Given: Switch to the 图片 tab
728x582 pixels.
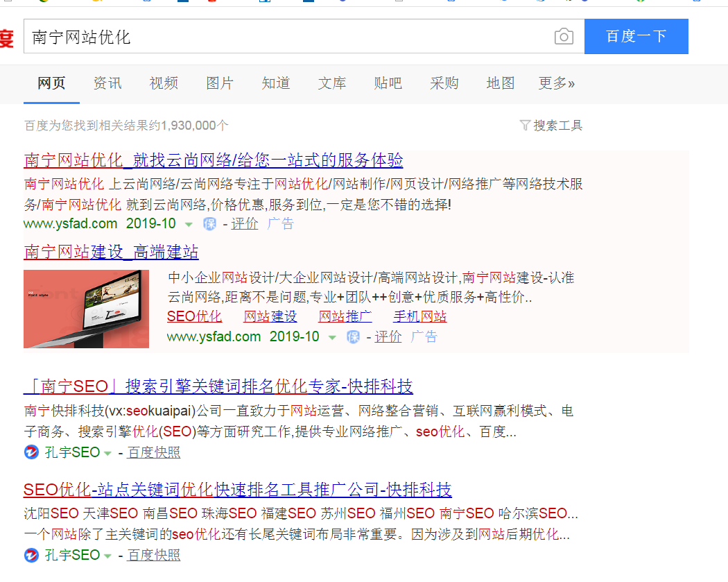Looking at the screenshot, I should pos(219,83).
